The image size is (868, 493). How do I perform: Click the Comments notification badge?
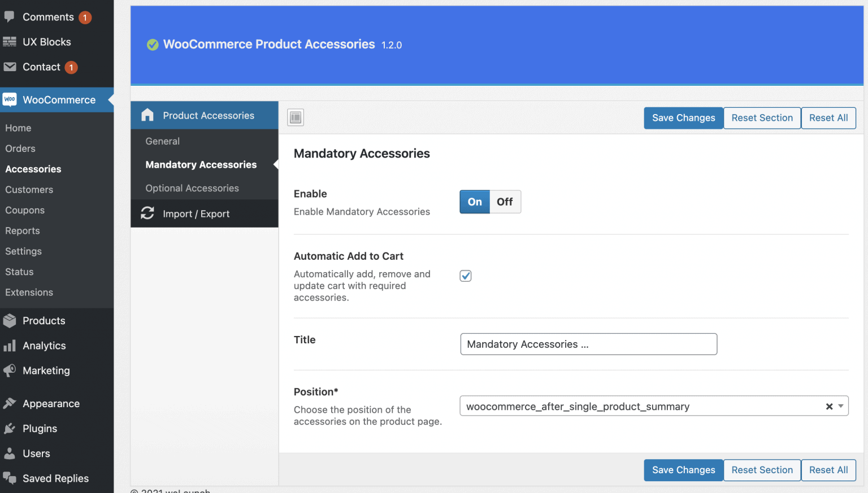85,18
